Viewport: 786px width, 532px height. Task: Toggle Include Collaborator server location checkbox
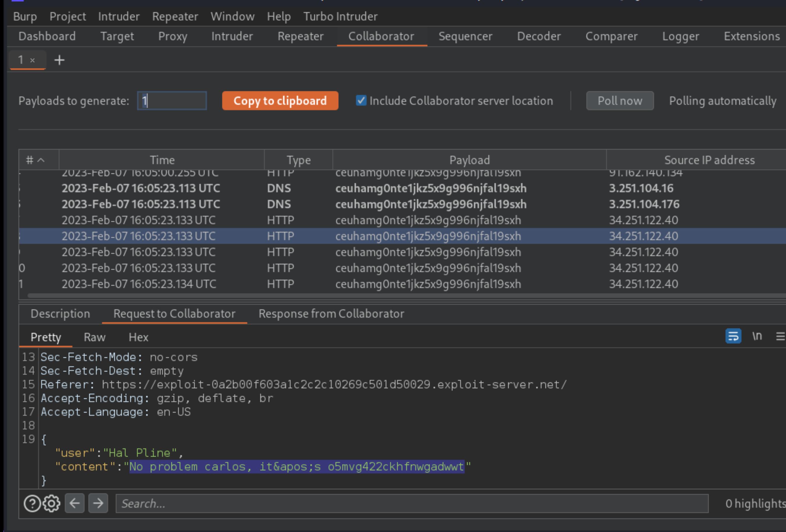[361, 100]
